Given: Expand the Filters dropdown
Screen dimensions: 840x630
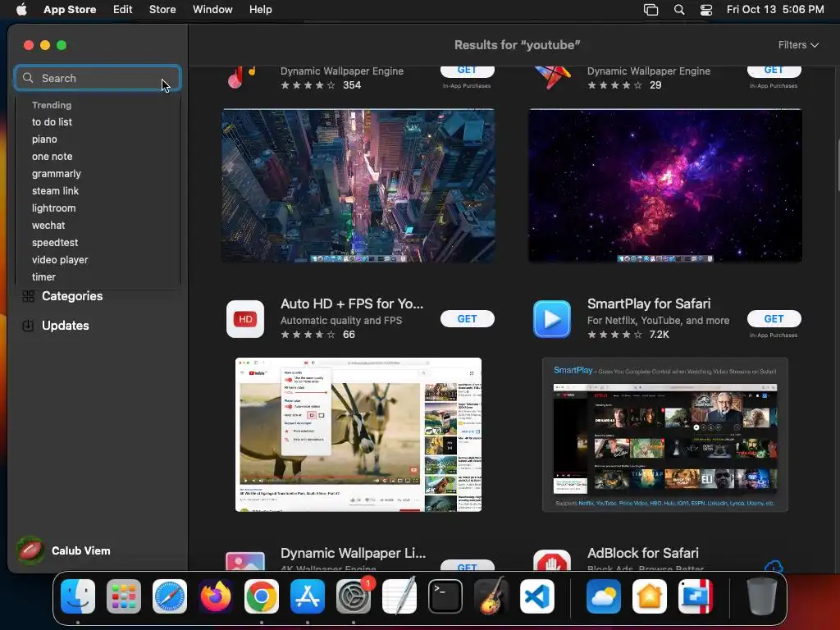Looking at the screenshot, I should 798,45.
